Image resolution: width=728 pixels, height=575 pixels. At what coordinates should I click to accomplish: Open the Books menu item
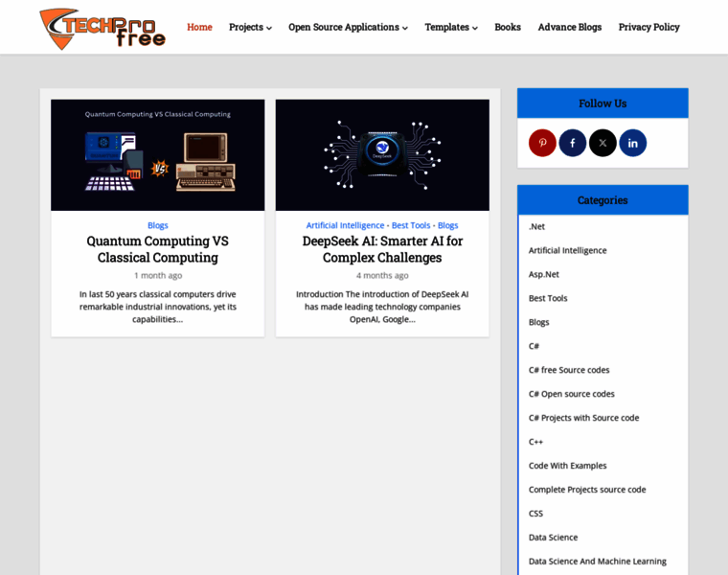[508, 28]
